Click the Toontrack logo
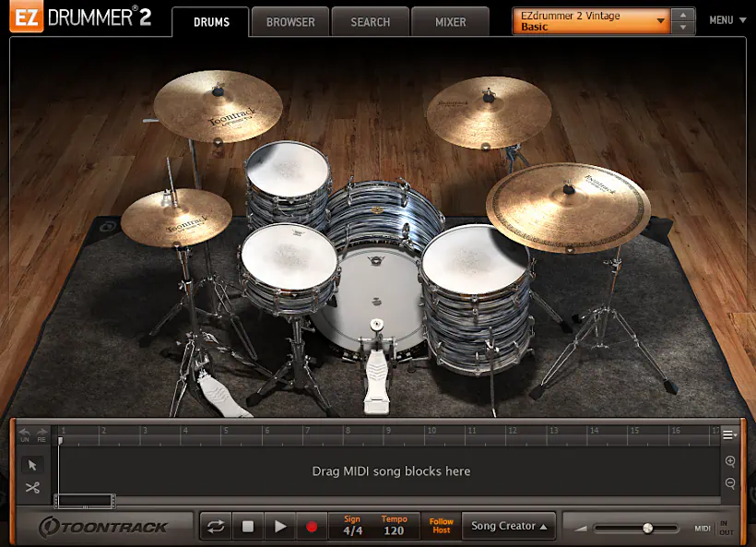The width and height of the screenshot is (756, 547). [103, 527]
